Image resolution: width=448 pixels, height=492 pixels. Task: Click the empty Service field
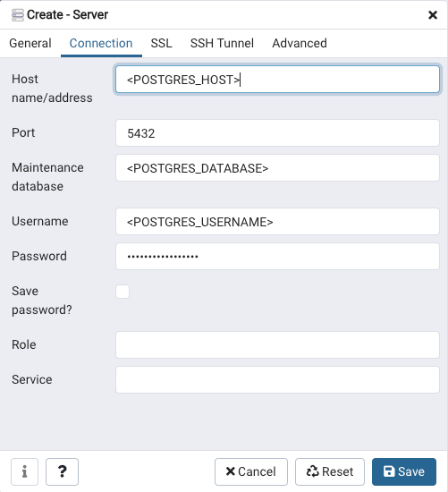(277, 379)
